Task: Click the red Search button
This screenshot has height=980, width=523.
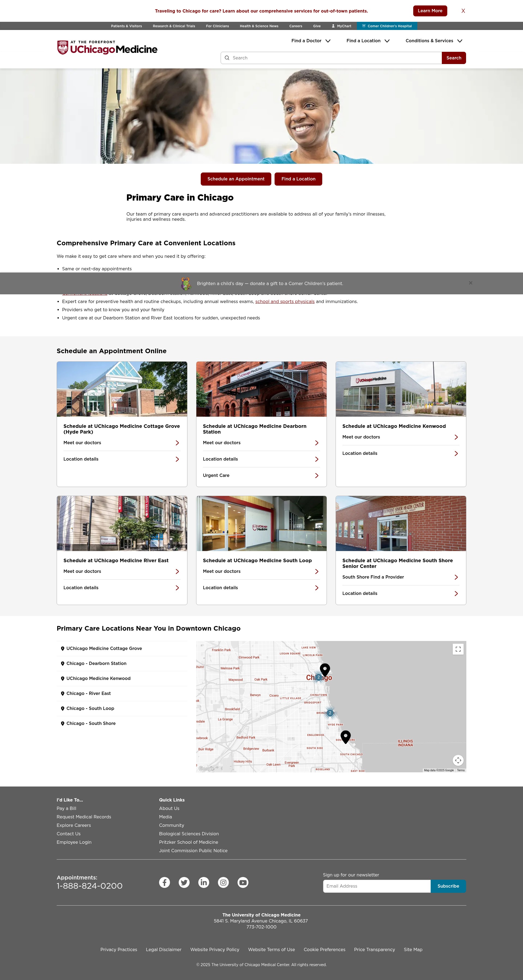Action: pos(453,58)
